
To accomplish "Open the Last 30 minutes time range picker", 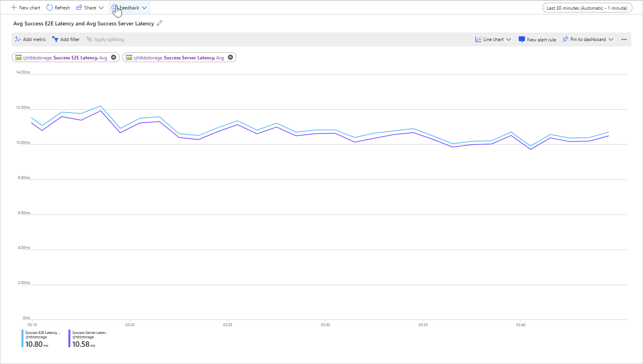I will [587, 7].
